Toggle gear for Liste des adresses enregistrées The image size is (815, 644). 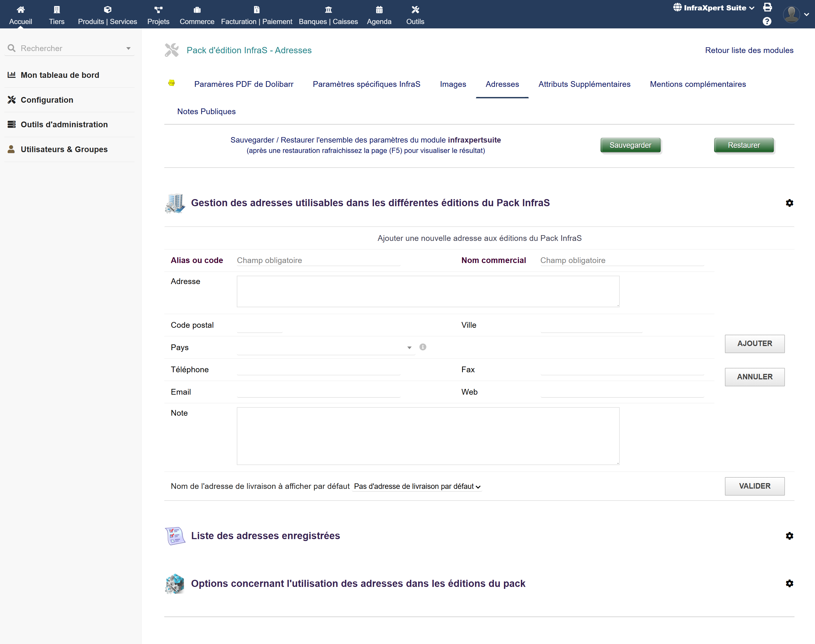[x=789, y=536]
